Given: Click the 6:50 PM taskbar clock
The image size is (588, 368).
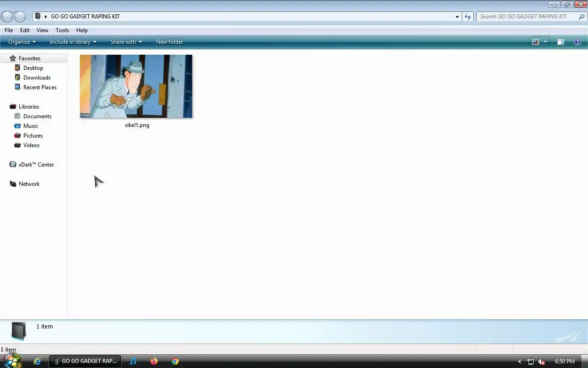Looking at the screenshot, I should pos(565,362).
